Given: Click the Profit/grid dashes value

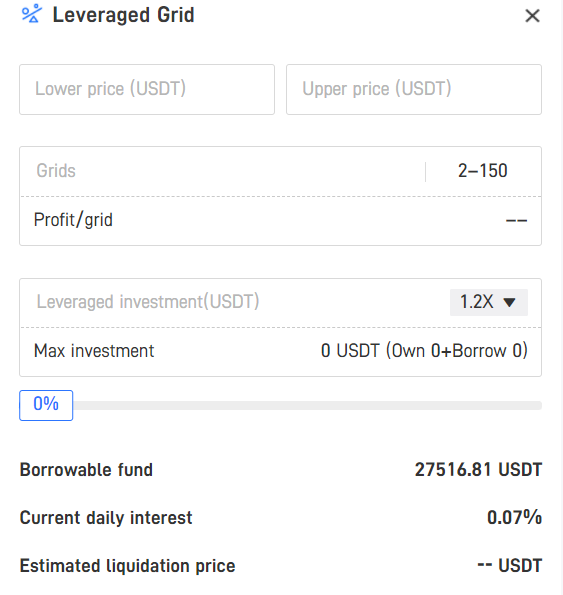Looking at the screenshot, I should (516, 220).
